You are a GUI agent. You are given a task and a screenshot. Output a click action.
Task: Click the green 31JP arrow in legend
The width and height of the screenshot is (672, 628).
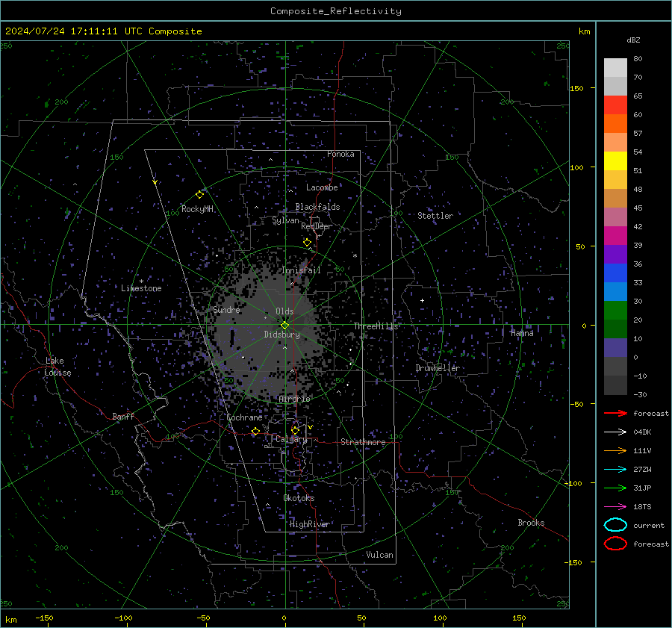coord(615,488)
